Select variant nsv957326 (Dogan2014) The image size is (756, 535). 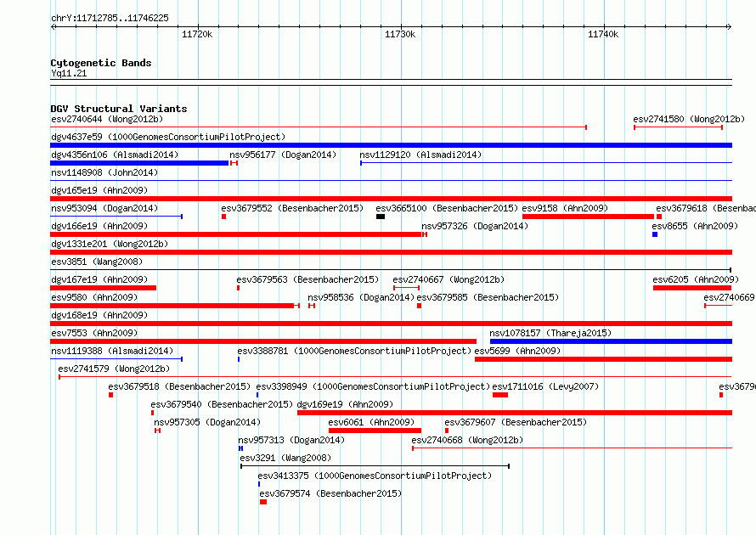(475, 226)
